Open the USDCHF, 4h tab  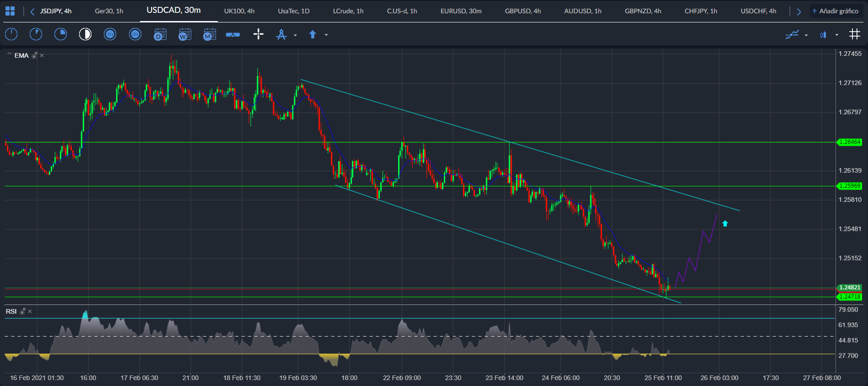pos(758,11)
